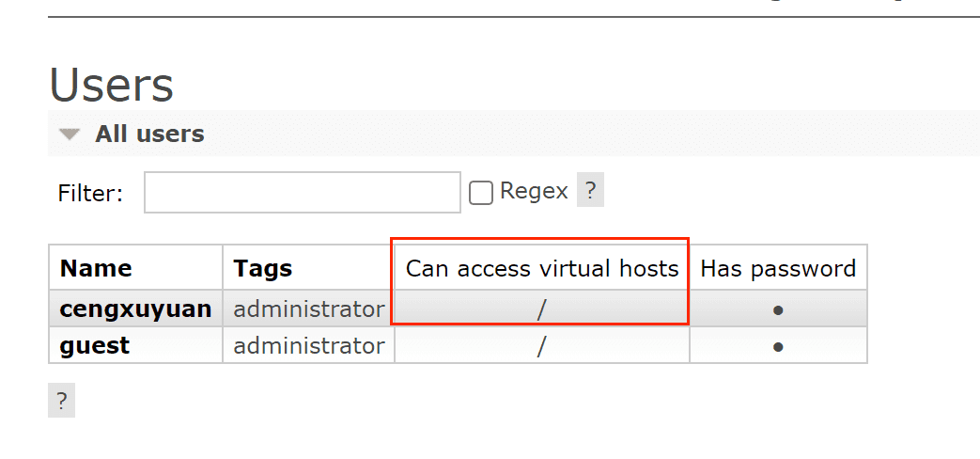The height and width of the screenshot is (459, 980).
Task: Click the password dot icon for guest
Action: pos(778,346)
